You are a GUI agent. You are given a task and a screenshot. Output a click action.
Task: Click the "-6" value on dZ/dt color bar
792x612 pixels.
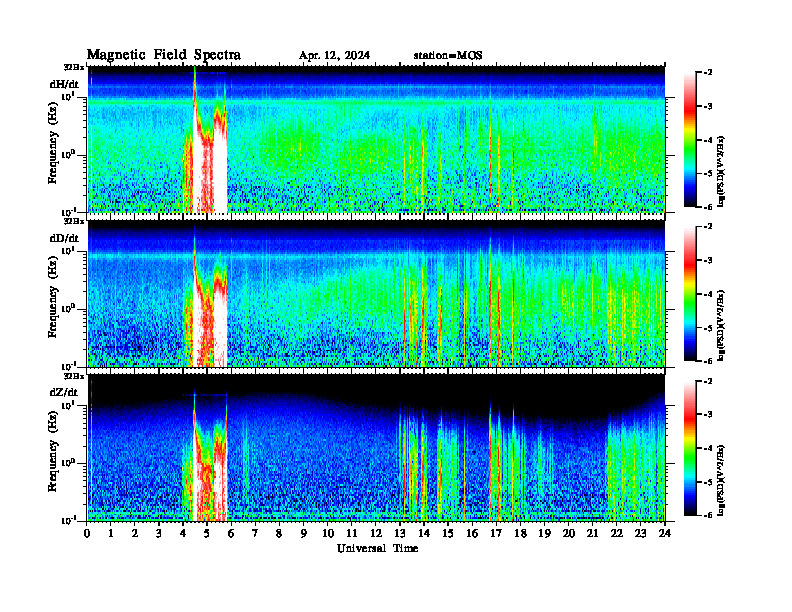(x=707, y=515)
